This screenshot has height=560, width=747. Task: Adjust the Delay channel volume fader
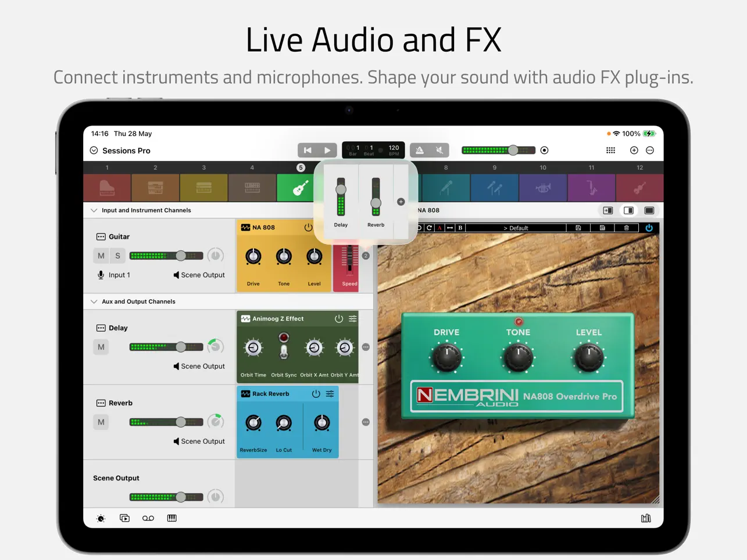point(166,347)
